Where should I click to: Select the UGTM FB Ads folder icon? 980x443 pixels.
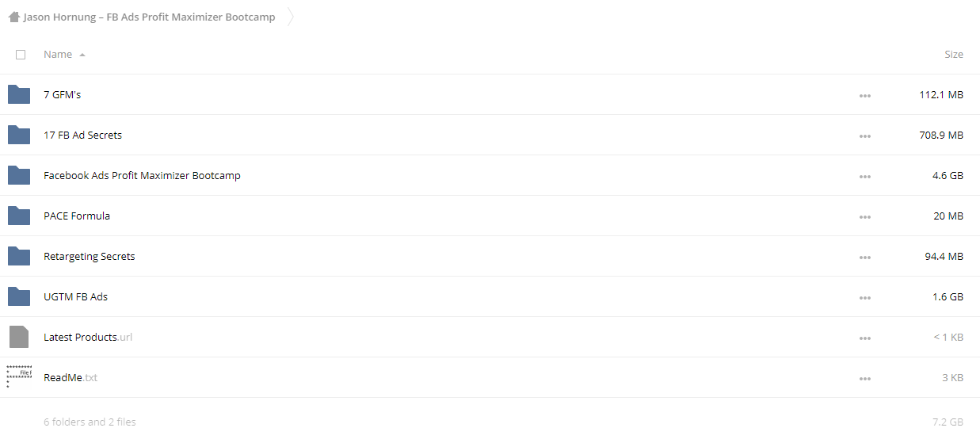tap(19, 296)
